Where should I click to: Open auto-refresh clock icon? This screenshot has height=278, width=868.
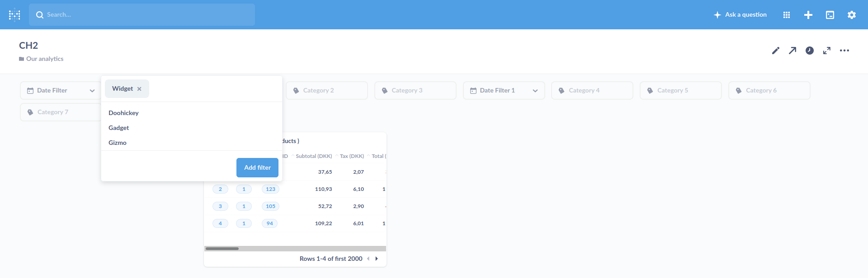point(810,51)
